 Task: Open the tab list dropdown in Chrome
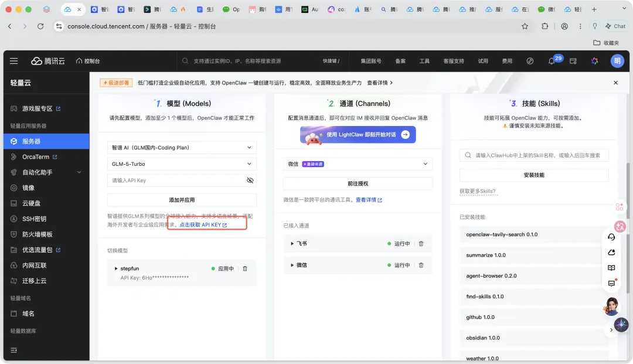click(624, 8)
